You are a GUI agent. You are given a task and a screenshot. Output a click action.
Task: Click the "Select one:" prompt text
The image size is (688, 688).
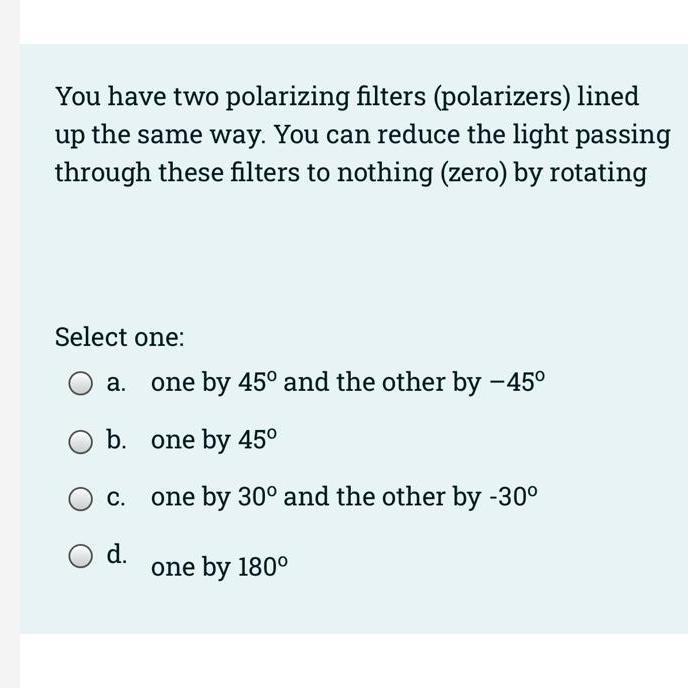click(x=120, y=337)
